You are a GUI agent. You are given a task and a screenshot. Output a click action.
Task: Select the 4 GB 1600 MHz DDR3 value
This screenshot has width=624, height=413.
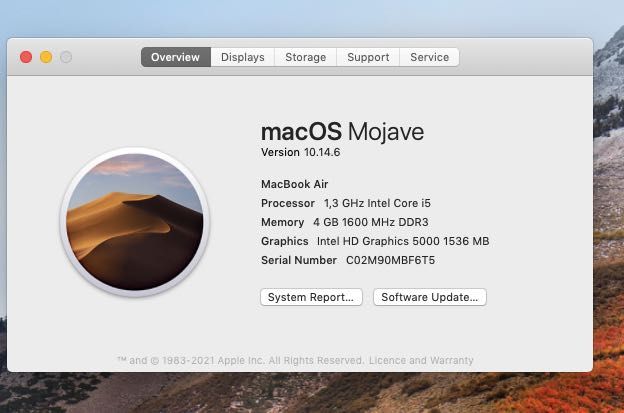[x=371, y=222]
